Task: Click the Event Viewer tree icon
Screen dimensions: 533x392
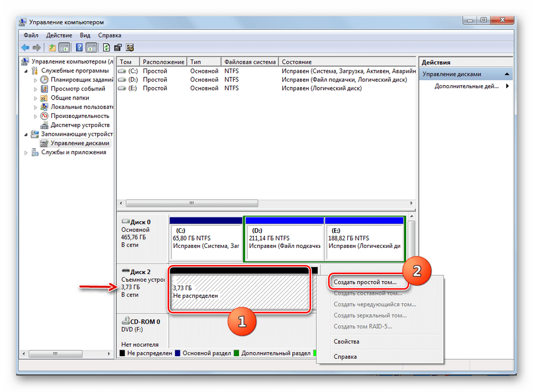Action: click(45, 89)
